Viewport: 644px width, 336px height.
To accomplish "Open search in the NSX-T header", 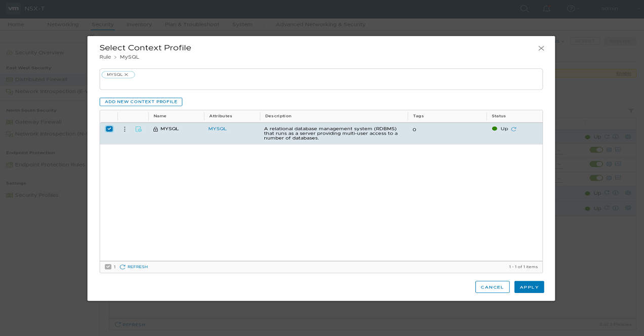I will coord(524,9).
